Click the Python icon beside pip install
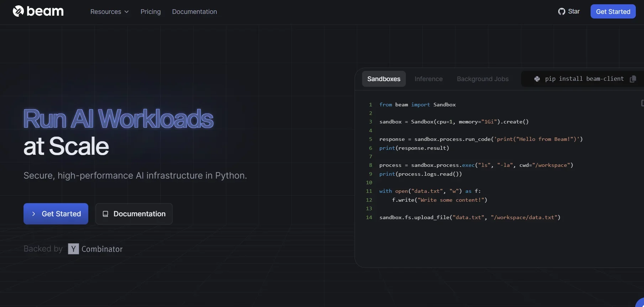 pos(537,79)
